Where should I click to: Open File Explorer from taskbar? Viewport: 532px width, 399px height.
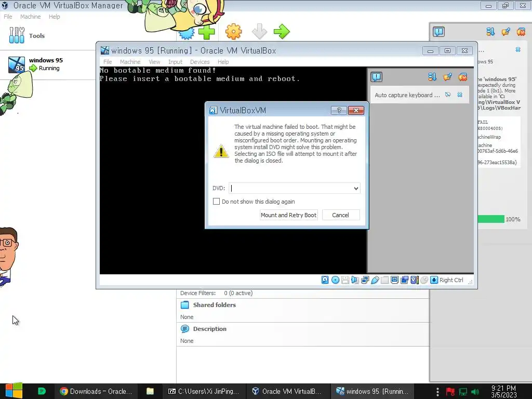pyautogui.click(x=150, y=391)
